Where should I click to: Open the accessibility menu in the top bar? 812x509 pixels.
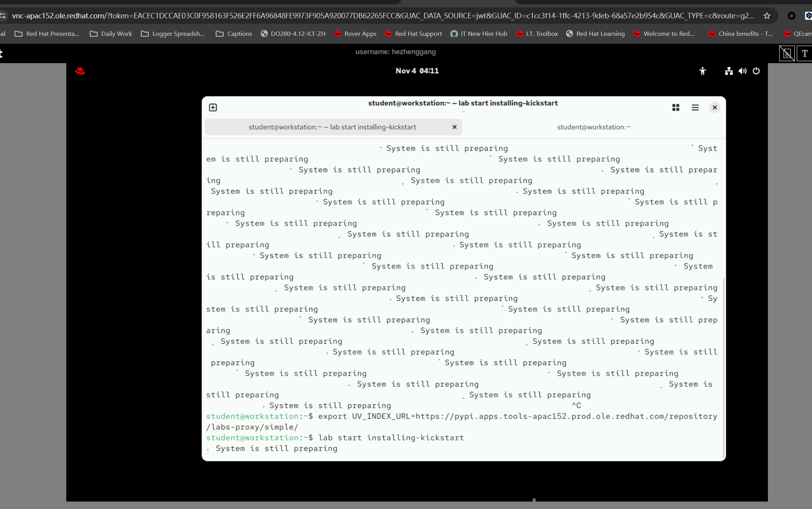702,71
